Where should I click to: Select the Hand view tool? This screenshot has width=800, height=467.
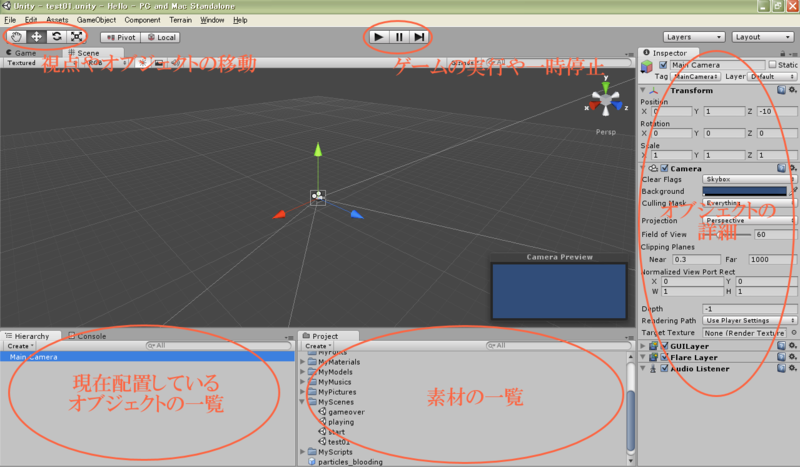click(x=16, y=37)
